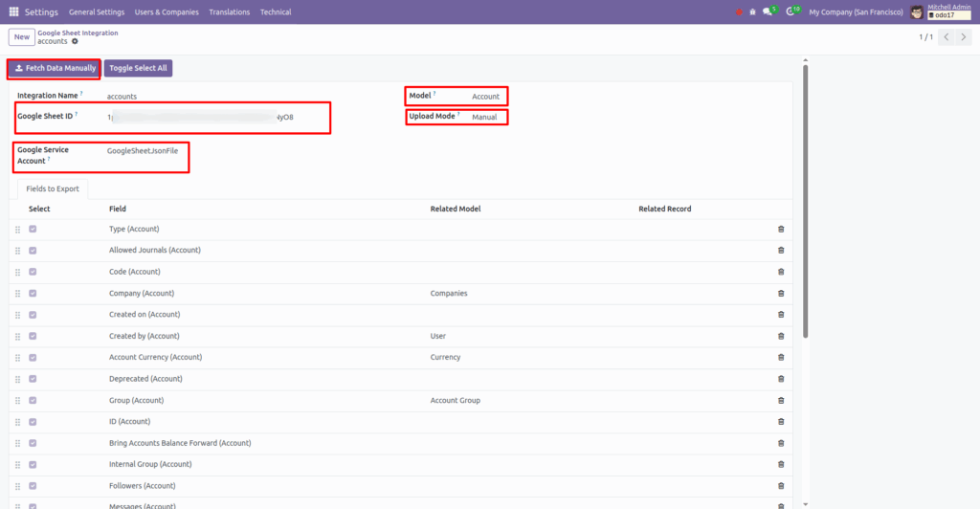The height and width of the screenshot is (509, 980).
Task: Open company switcher My Company (San Francisco)
Action: click(856, 11)
